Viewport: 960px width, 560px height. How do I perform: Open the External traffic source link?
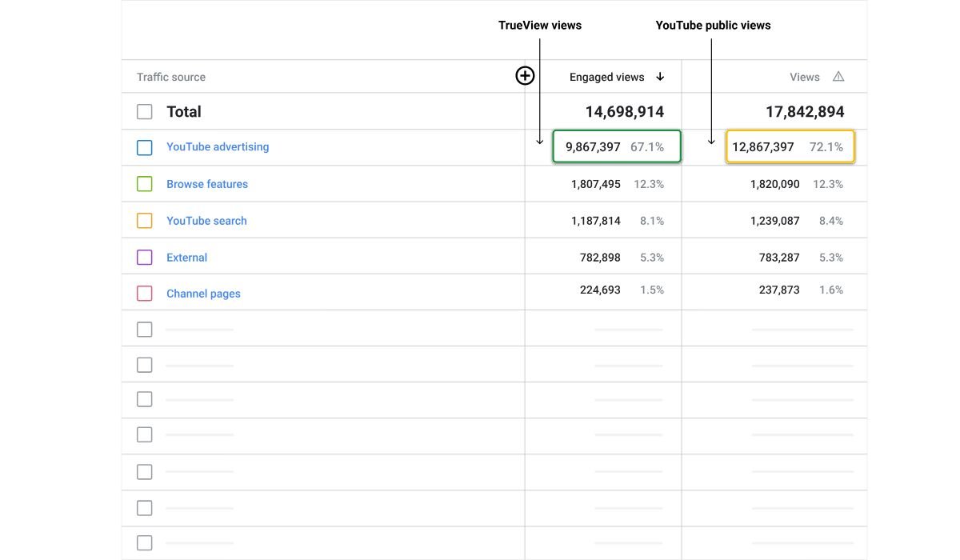186,258
